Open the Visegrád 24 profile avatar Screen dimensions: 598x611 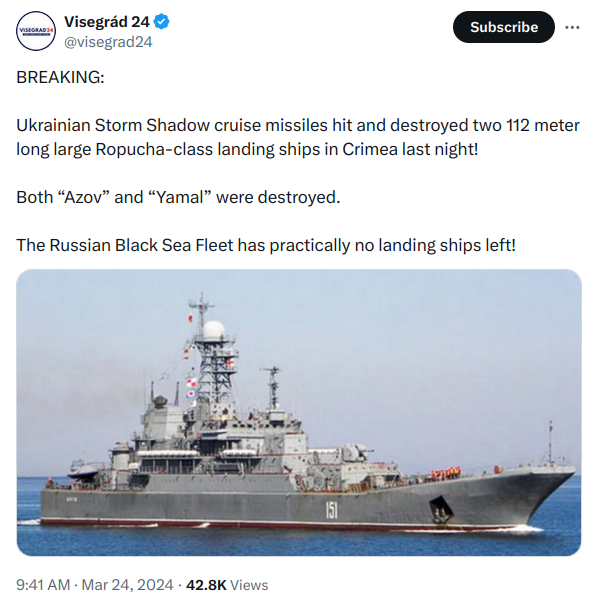pyautogui.click(x=36, y=31)
